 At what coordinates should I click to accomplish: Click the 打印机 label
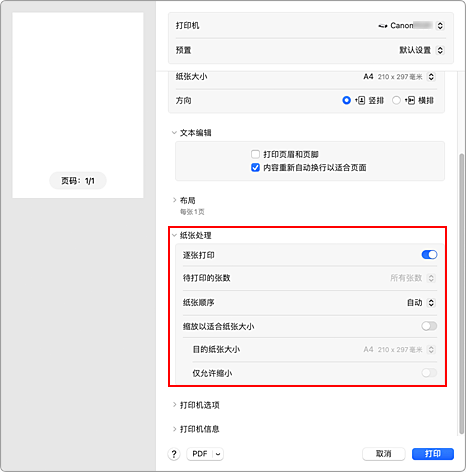[188, 26]
